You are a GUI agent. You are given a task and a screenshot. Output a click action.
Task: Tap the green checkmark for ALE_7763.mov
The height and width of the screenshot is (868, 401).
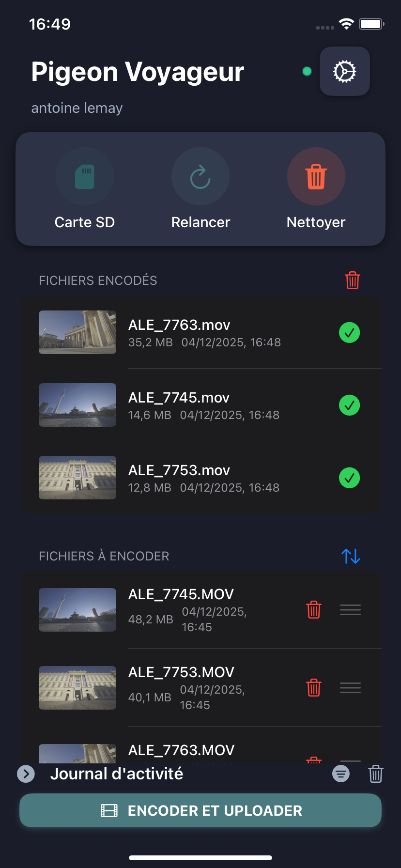(349, 333)
